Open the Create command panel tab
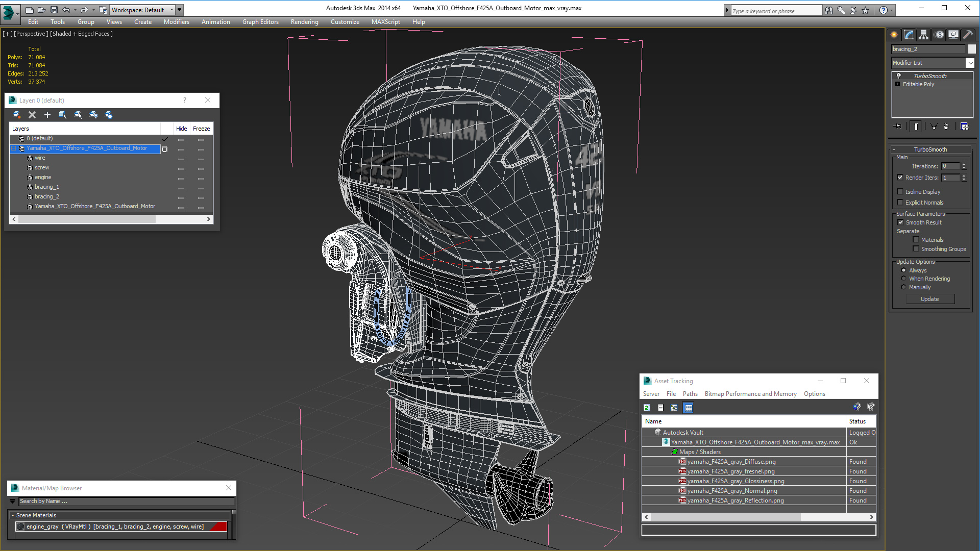980x551 pixels. [x=894, y=35]
